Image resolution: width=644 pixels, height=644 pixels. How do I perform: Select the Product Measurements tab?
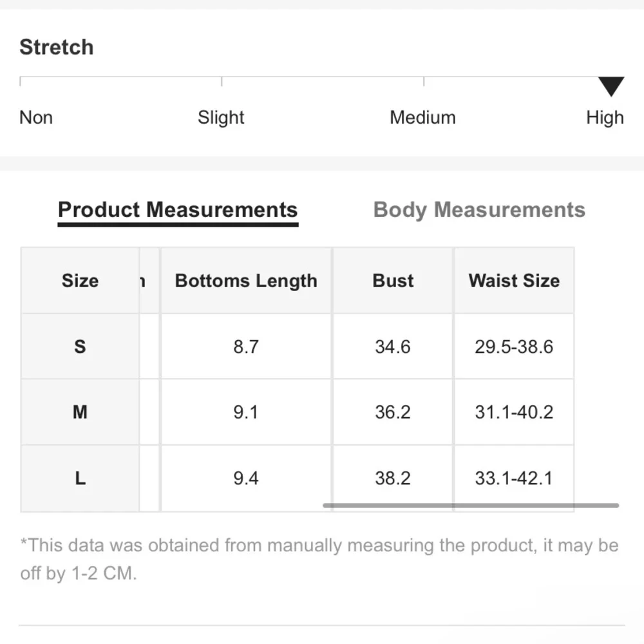coord(178,210)
